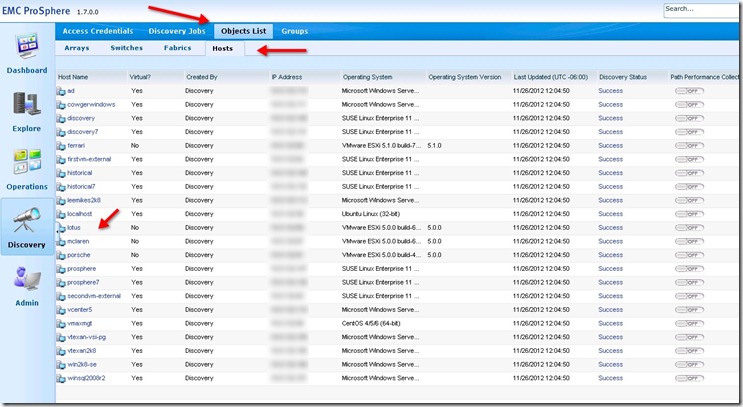This screenshot has width=743, height=407.
Task: Select OS version 5.1.0 cell for ferrari
Action: (x=434, y=146)
